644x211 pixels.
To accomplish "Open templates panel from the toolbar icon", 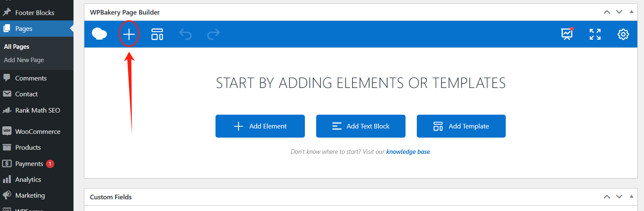I will [157, 34].
